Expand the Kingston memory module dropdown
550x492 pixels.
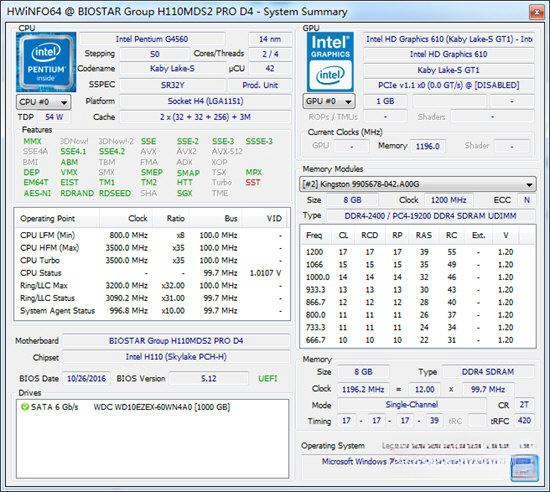point(417,184)
